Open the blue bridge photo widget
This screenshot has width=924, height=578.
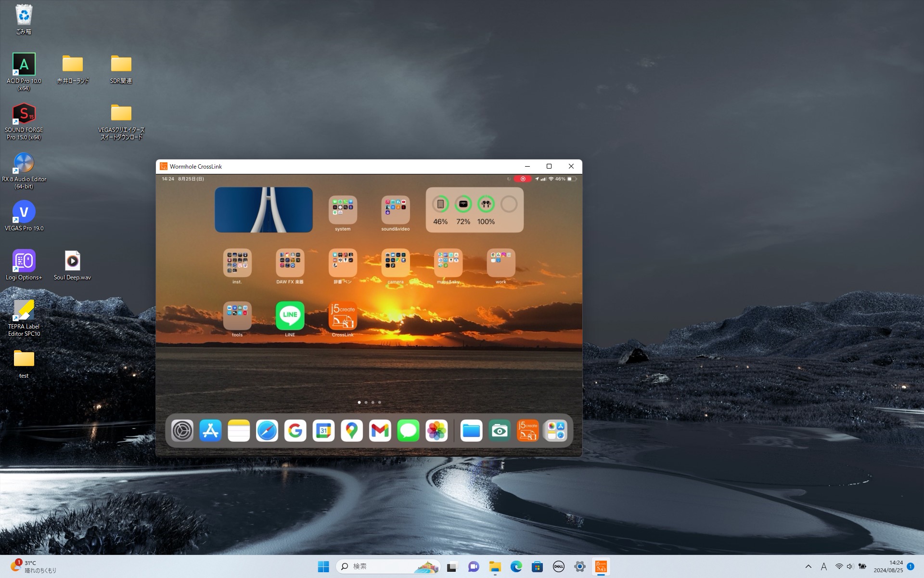(264, 210)
